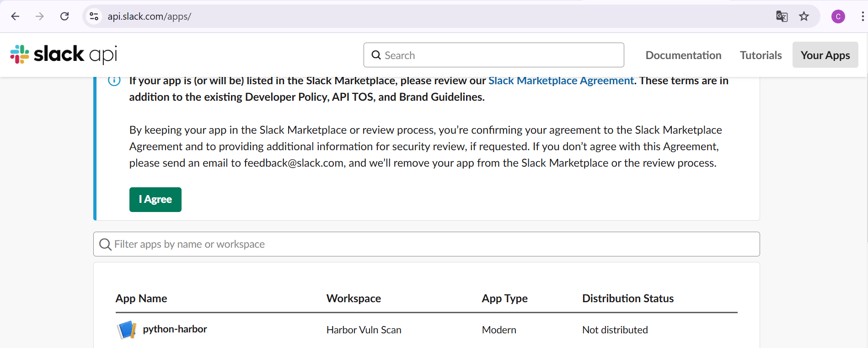The image size is (868, 348).
Task: Open the python-harbor app
Action: [175, 329]
